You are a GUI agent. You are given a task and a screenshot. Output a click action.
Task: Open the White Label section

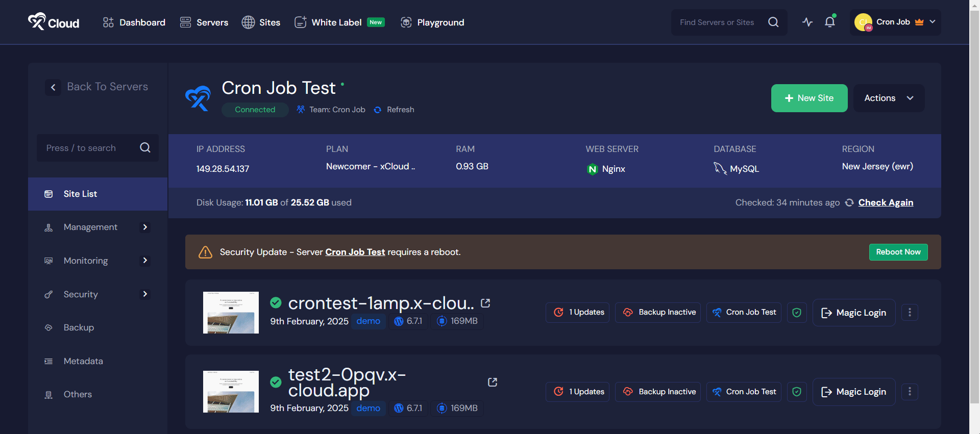(x=339, y=22)
